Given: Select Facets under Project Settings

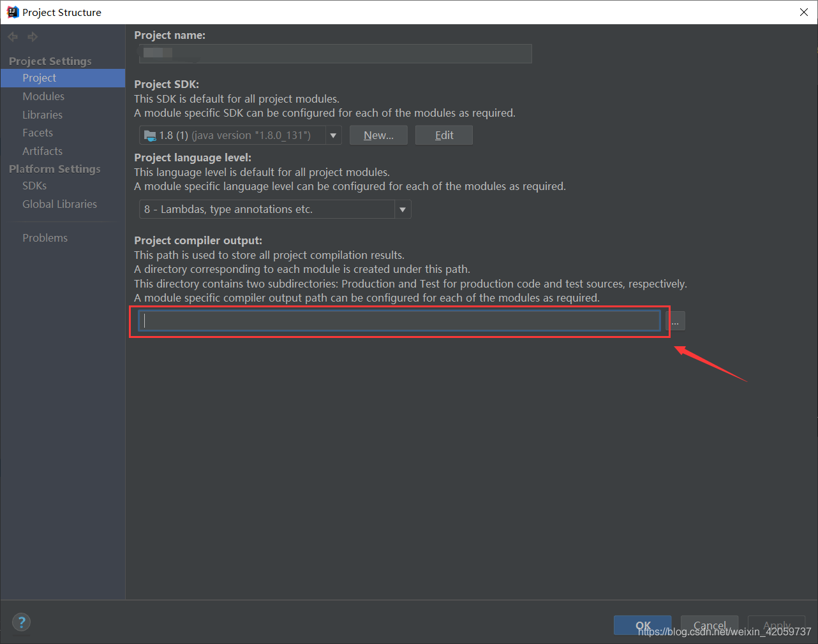Looking at the screenshot, I should [x=37, y=133].
